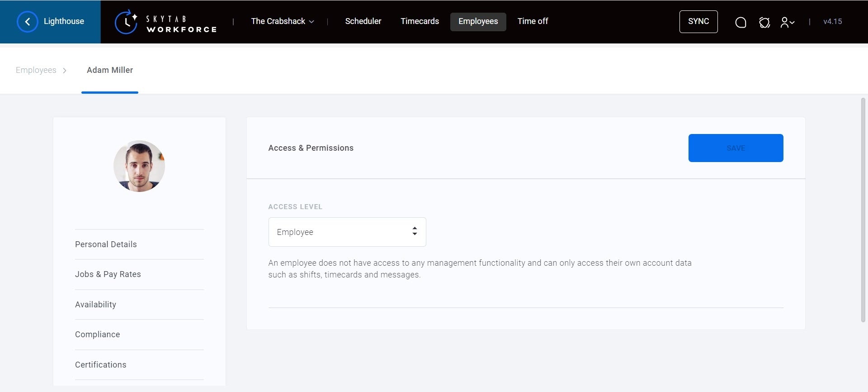Select the Availability sidebar item
The width and height of the screenshot is (868, 392).
95,305
